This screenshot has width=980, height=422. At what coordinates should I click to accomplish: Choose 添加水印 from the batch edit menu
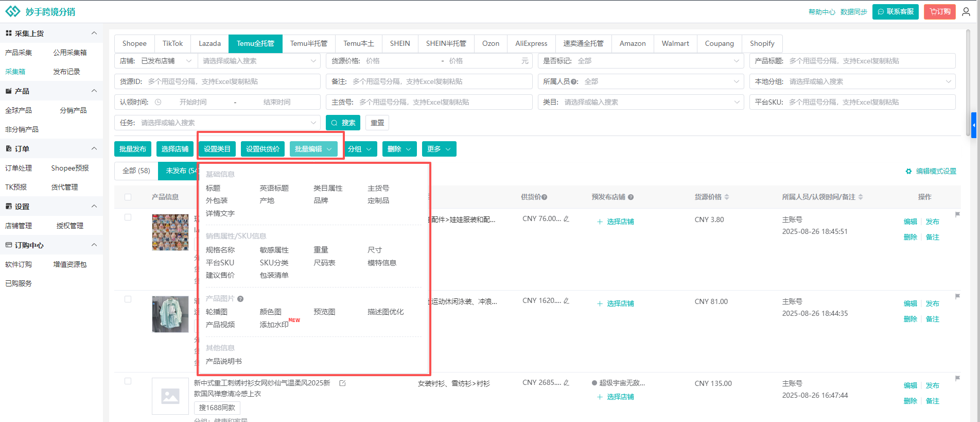[x=274, y=325]
